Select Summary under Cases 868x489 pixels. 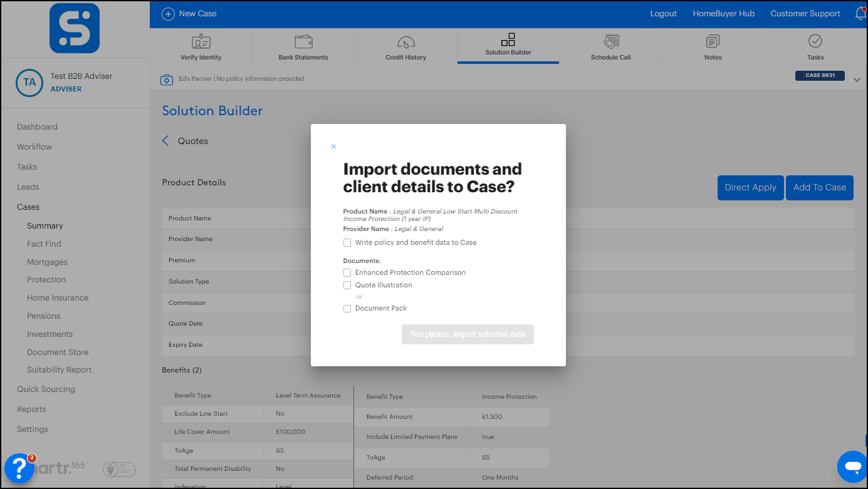coord(45,226)
